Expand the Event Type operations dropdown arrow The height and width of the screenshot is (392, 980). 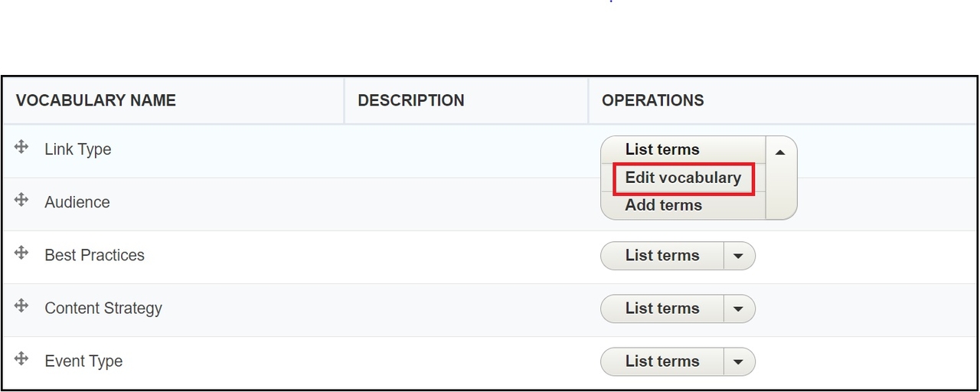point(738,361)
